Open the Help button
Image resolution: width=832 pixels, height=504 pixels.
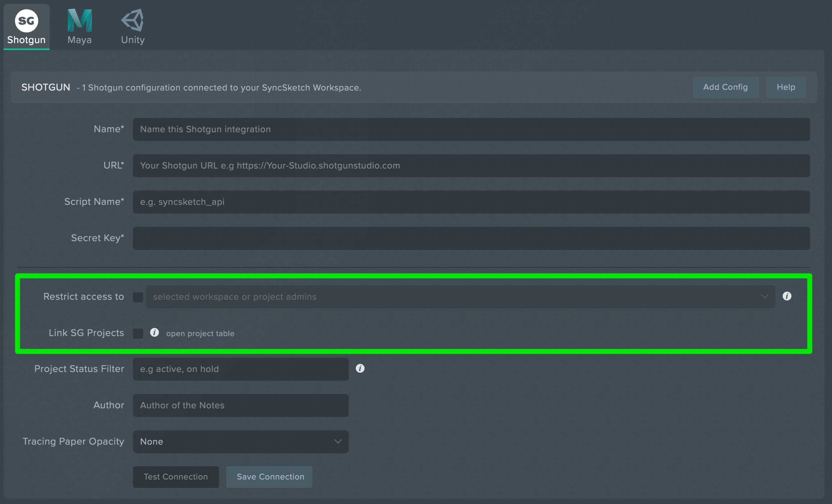tap(786, 87)
